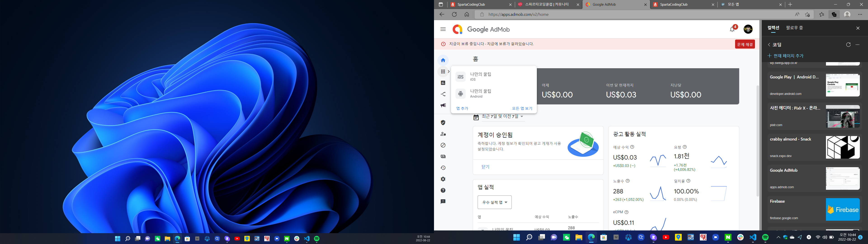Click the 앱 추가 link
This screenshot has height=244, width=868.
click(x=462, y=108)
